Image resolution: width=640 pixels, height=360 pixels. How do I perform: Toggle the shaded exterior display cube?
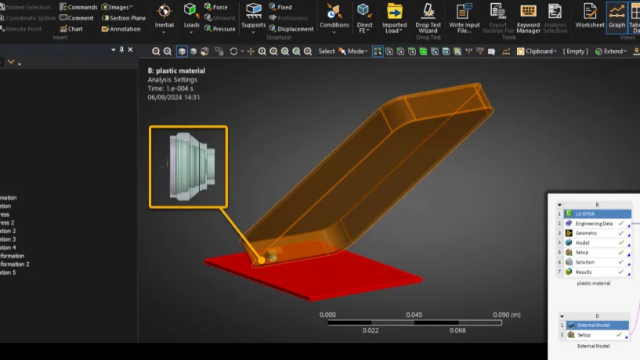[182, 51]
